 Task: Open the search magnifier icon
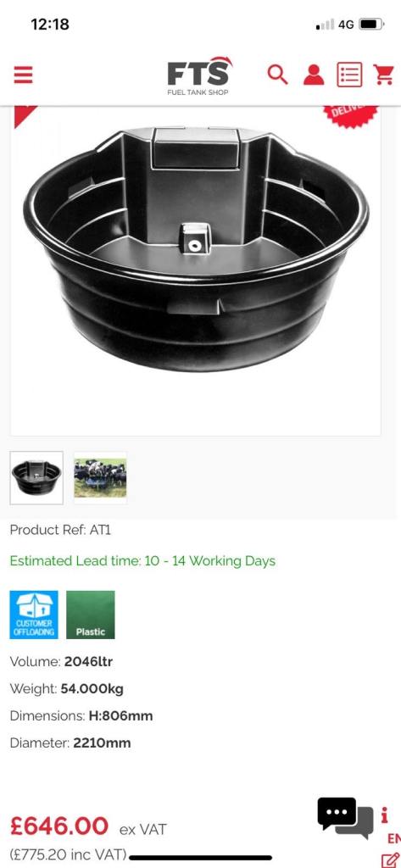pyautogui.click(x=277, y=75)
